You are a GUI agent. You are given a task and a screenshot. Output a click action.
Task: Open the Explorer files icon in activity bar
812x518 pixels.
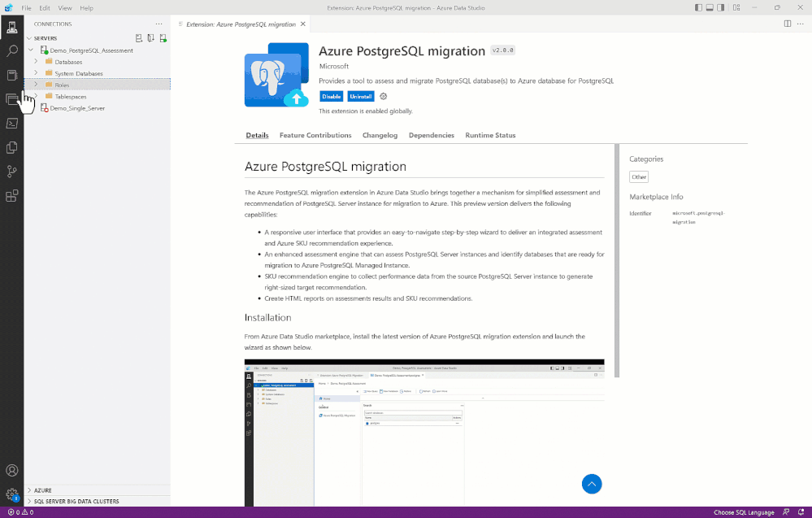[x=12, y=148]
